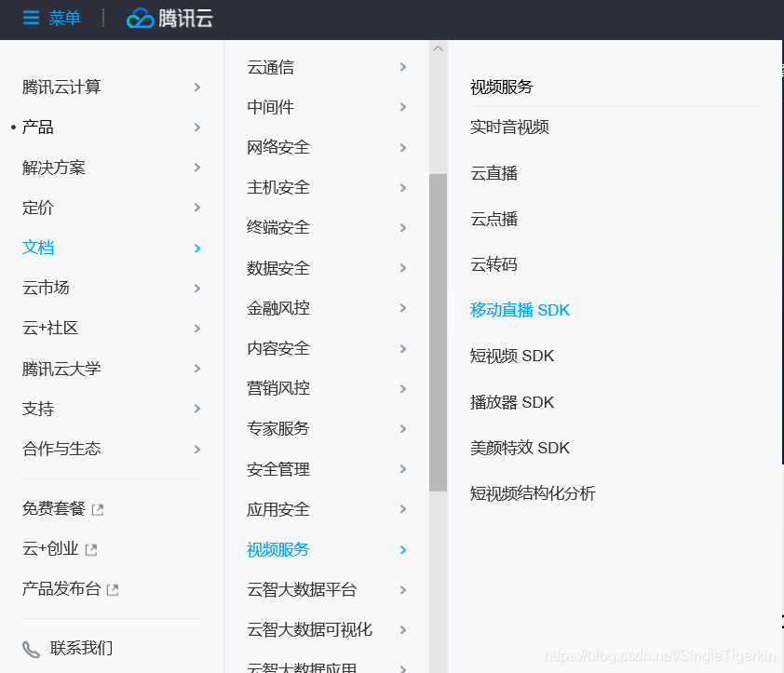Open 移动直播 SDK link
The height and width of the screenshot is (673, 784).
coord(520,310)
